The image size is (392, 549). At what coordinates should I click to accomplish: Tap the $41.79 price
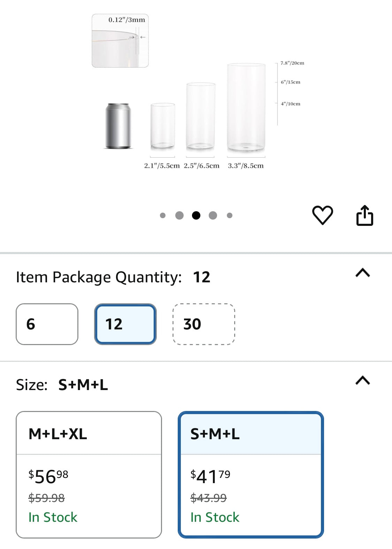tap(210, 476)
